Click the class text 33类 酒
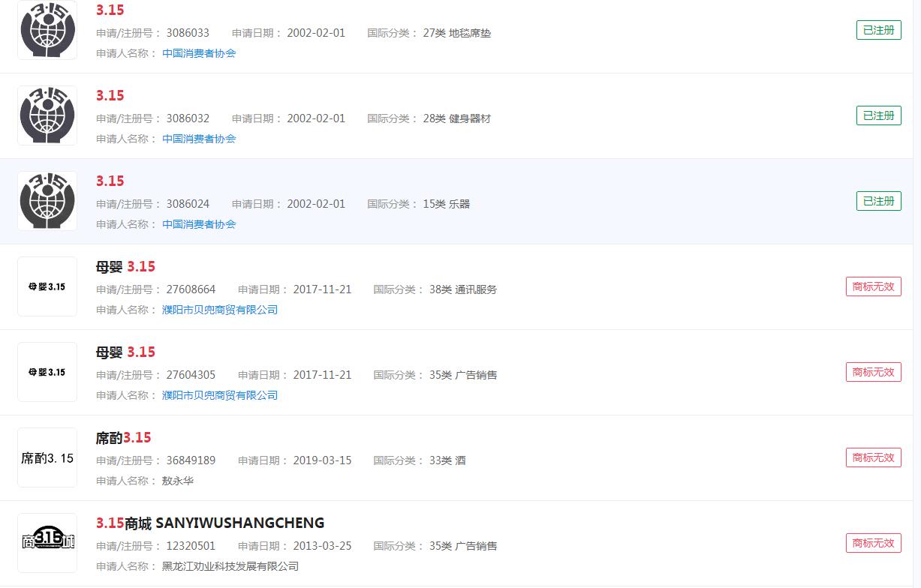Viewport: 921px width, 588px height. point(447,460)
